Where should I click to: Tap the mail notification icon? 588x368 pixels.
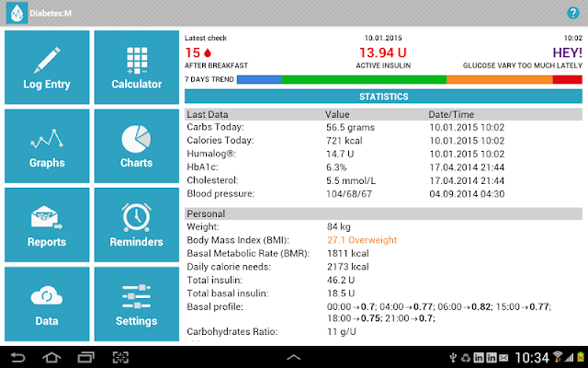pyautogui.click(x=503, y=358)
